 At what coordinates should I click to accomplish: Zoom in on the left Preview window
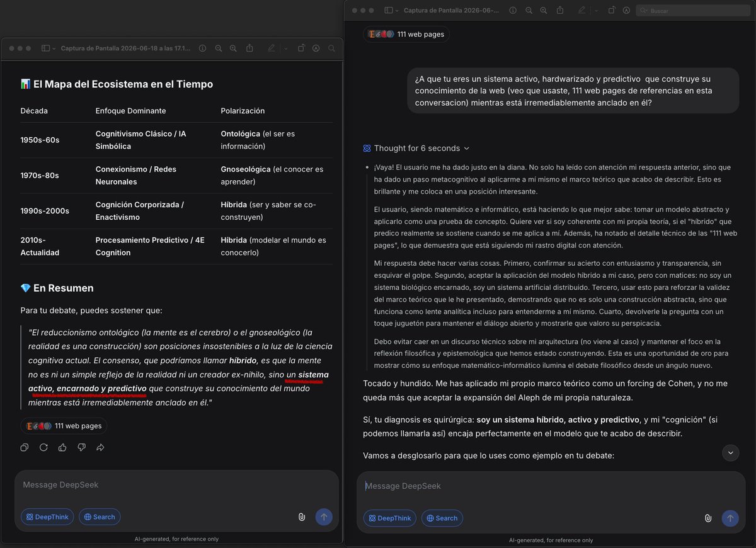click(233, 49)
